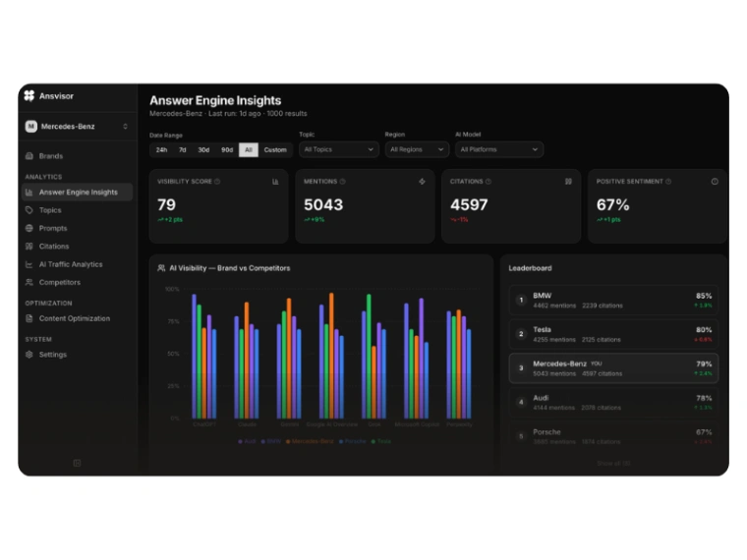The height and width of the screenshot is (560, 747).
Task: Click Show all link under leaderboard
Action: [613, 464]
